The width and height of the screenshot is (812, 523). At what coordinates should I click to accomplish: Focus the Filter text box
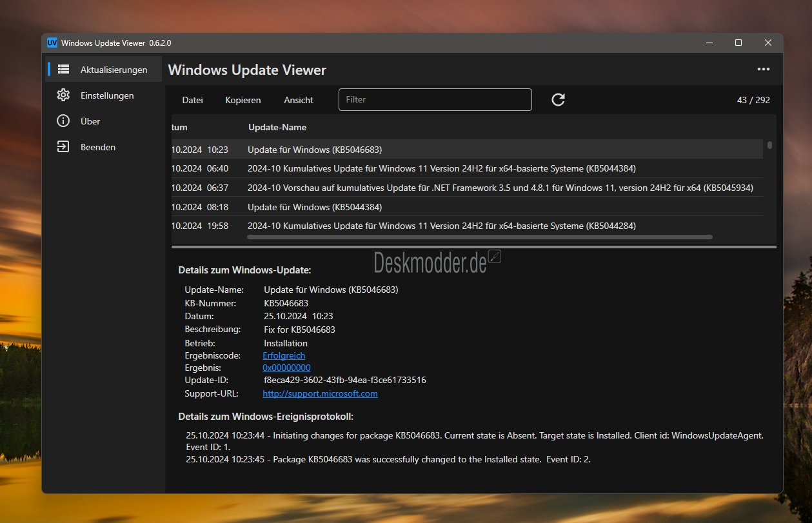point(435,100)
